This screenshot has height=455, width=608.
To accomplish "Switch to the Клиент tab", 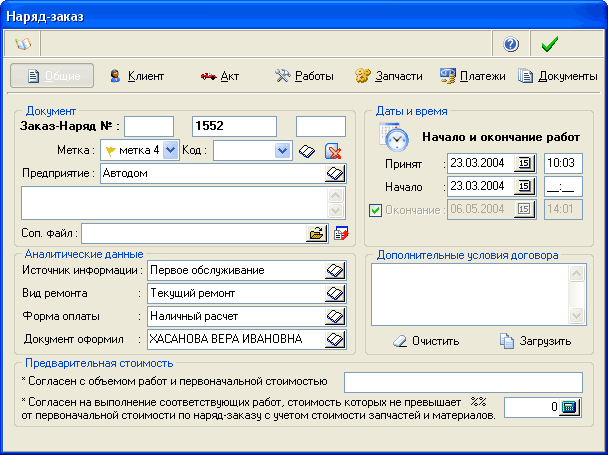I will pyautogui.click(x=136, y=76).
